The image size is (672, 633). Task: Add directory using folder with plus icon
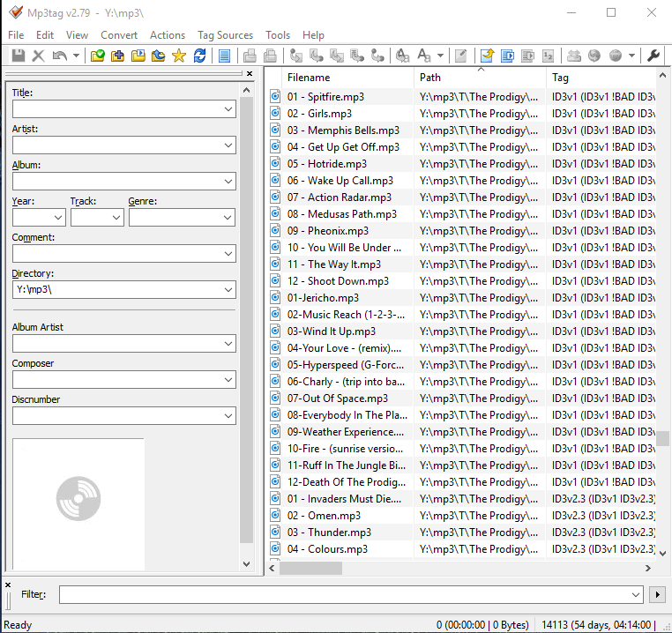117,56
